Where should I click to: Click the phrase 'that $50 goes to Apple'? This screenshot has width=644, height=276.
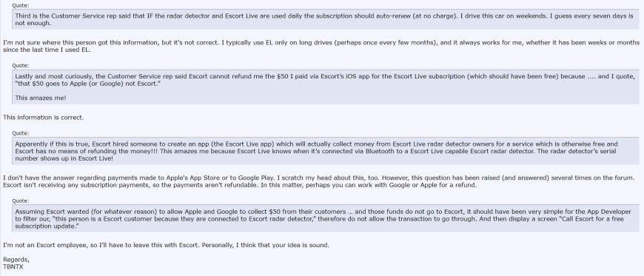[x=53, y=84]
